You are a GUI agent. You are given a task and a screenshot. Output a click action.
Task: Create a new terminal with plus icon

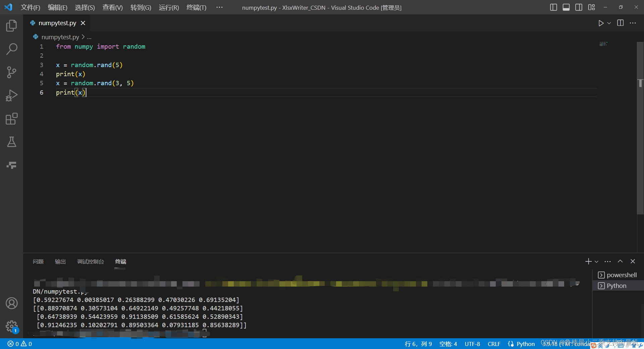point(588,261)
